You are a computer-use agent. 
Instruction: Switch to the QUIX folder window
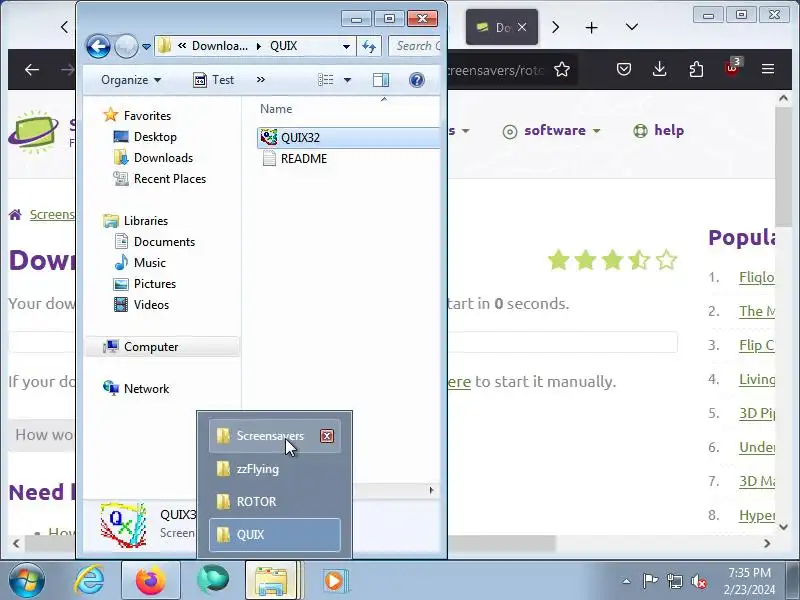[275, 535]
